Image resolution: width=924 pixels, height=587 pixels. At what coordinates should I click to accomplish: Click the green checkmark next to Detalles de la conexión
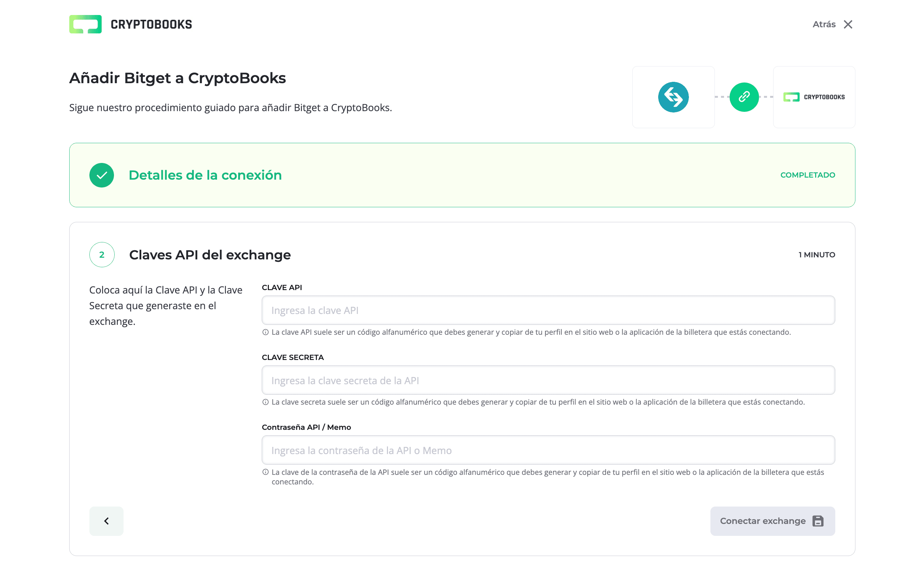click(x=101, y=175)
